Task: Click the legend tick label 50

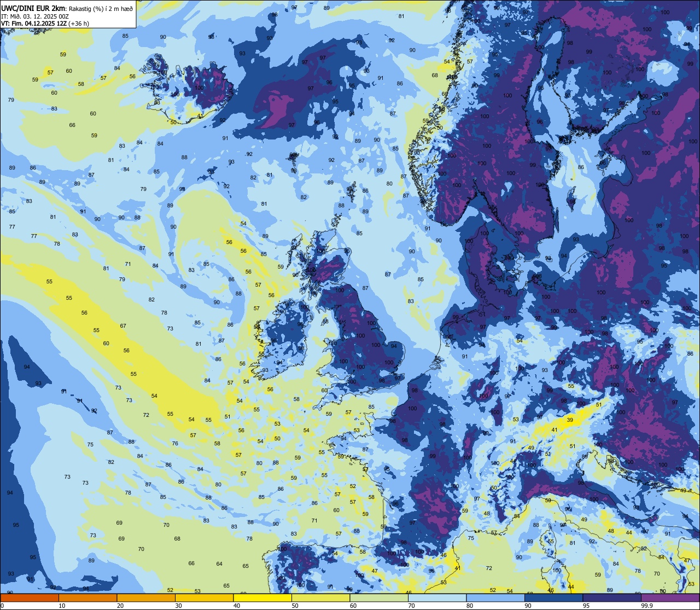Action: point(295,606)
